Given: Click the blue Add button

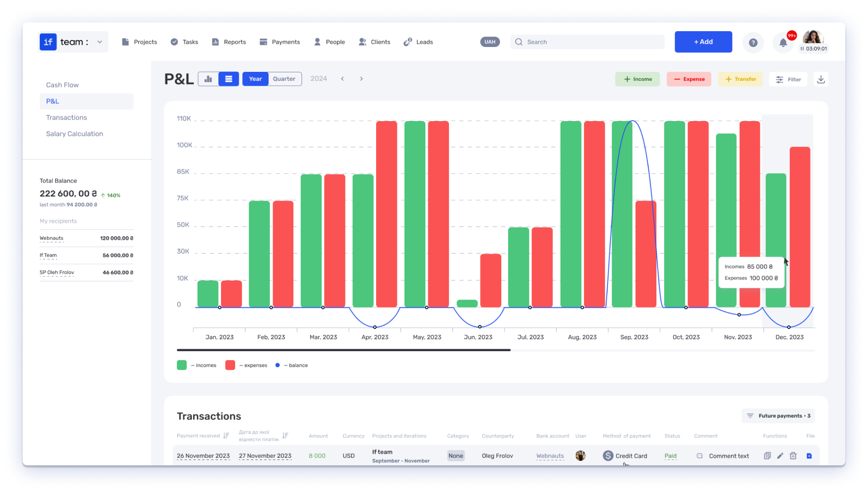Looking at the screenshot, I should (703, 42).
